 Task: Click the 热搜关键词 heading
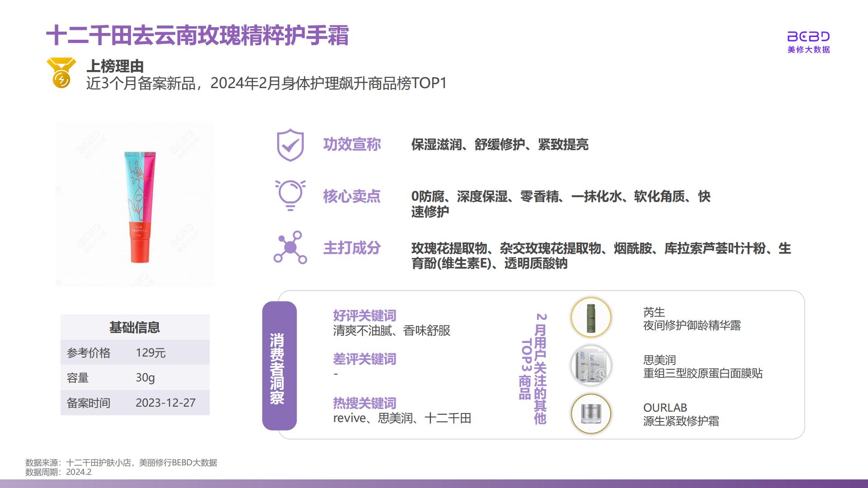coord(364,403)
